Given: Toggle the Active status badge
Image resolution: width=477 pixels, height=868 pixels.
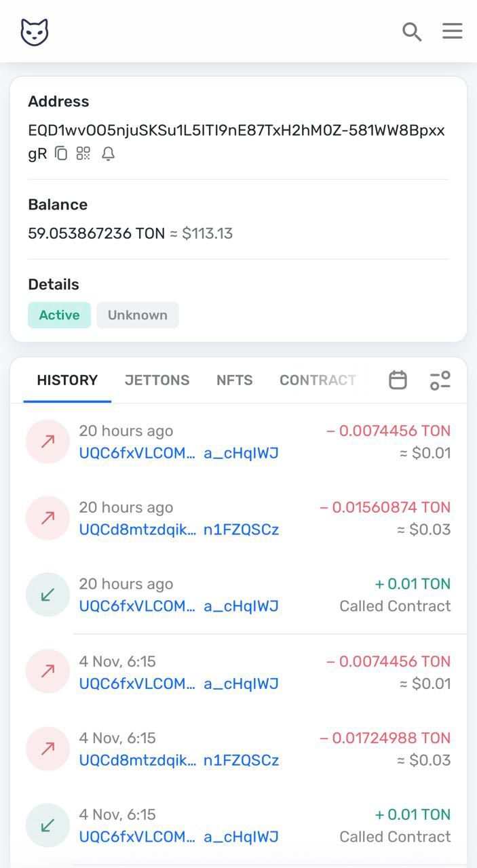Looking at the screenshot, I should [59, 315].
